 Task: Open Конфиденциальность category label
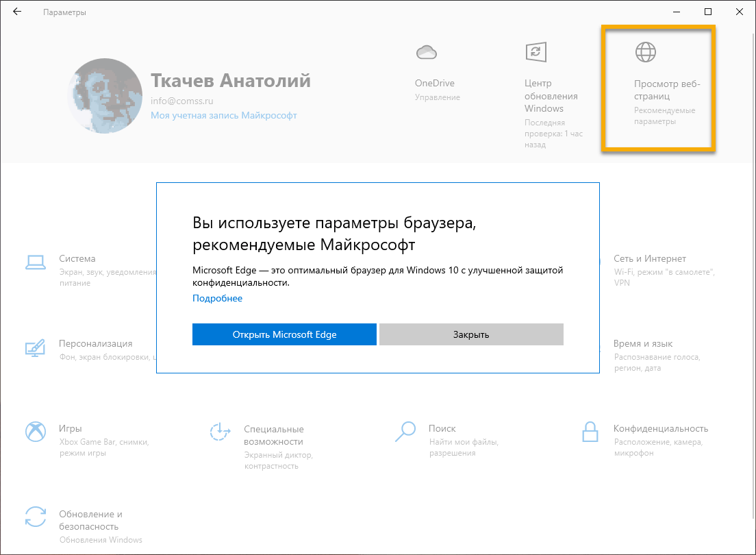[661, 428]
